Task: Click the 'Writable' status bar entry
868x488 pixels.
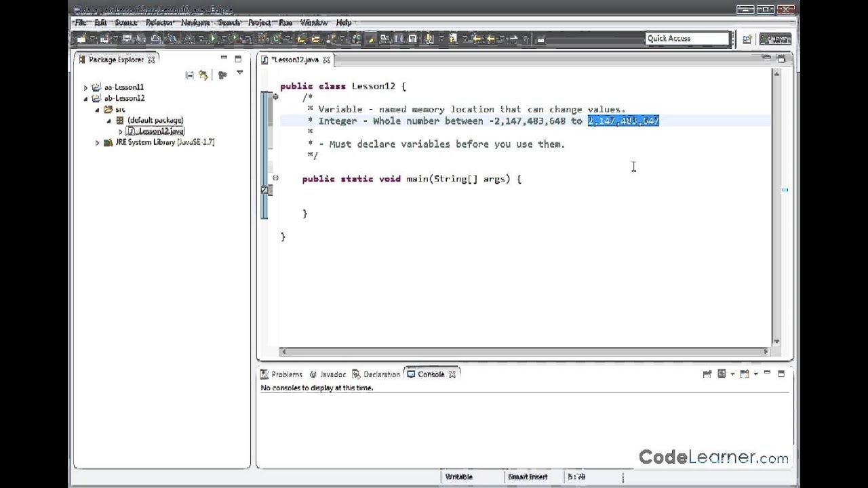Action: pyautogui.click(x=459, y=477)
